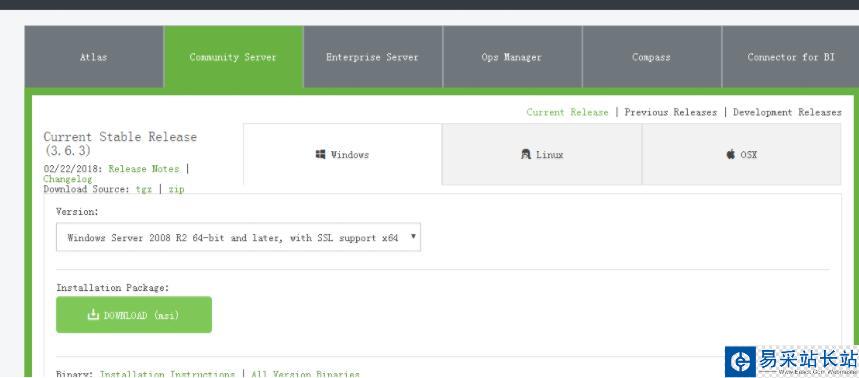The height and width of the screenshot is (378, 859).
Task: Click the download arrow icon on the green button
Action: [x=93, y=314]
